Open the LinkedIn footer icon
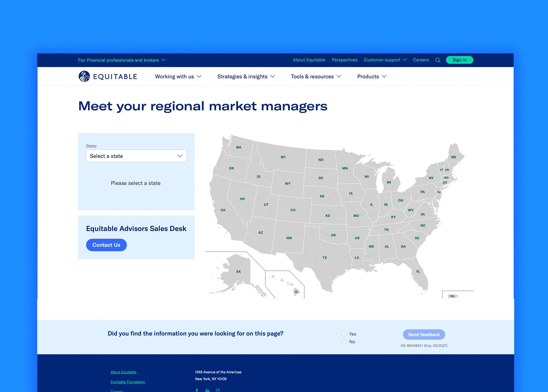Screen dimensions: 548x392 click(207, 390)
